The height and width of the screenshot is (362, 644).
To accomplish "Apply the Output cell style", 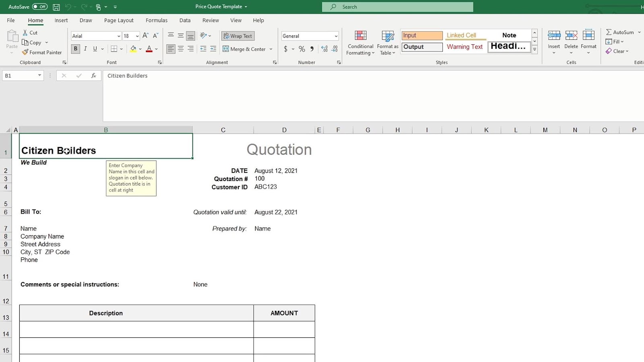I will tap(422, 47).
